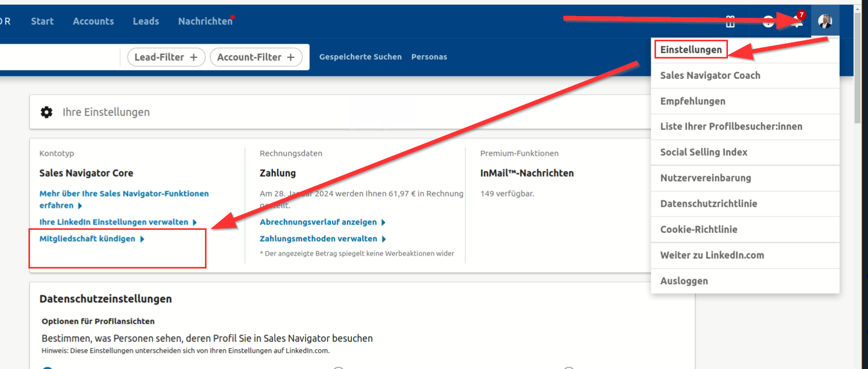Click arrow icon after Abrechnungsverlauf anzeigen

383,222
